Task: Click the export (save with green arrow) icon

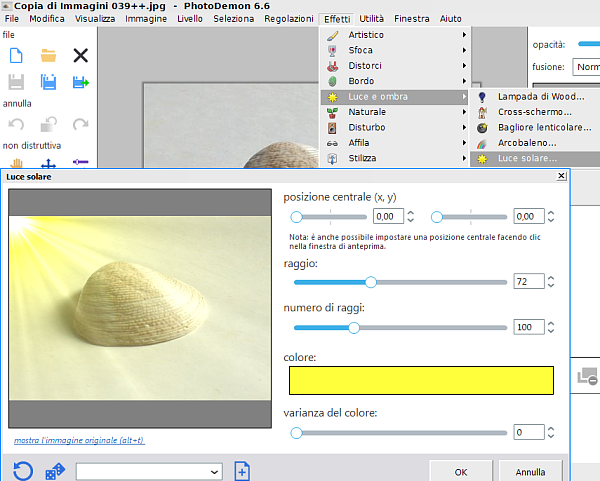Action: (x=81, y=83)
